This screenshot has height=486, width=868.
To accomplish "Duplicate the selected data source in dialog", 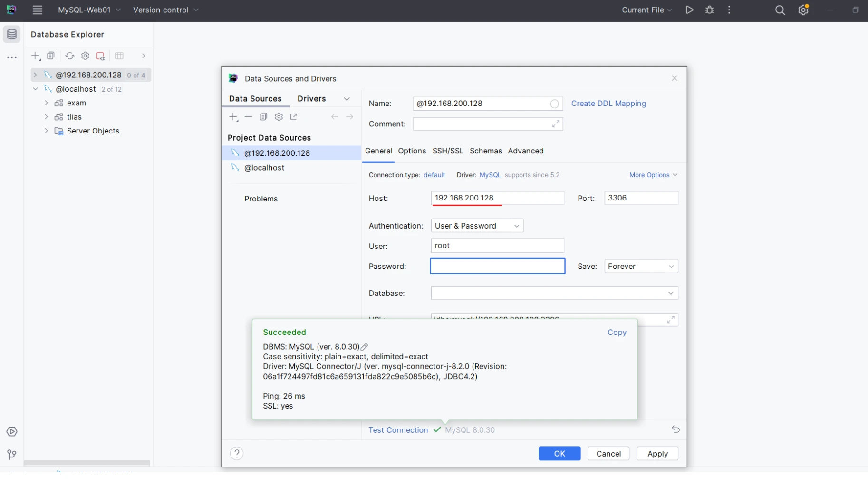I will pyautogui.click(x=263, y=117).
